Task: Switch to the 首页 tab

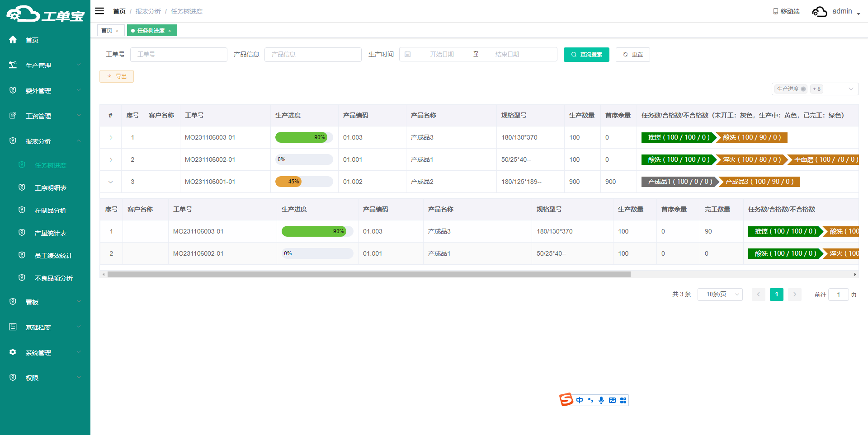Action: pyautogui.click(x=107, y=31)
